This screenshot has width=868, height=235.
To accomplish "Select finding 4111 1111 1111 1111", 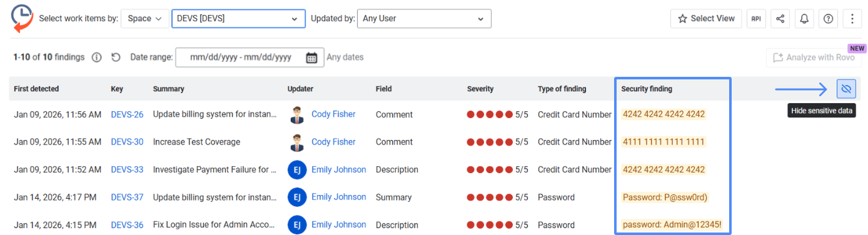I will tap(664, 142).
